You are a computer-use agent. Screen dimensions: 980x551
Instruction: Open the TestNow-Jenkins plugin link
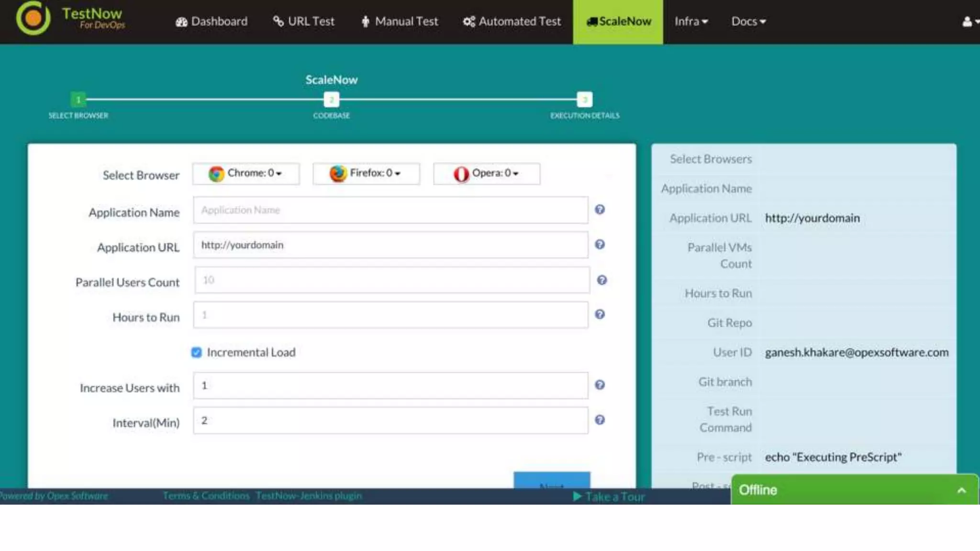click(x=309, y=496)
